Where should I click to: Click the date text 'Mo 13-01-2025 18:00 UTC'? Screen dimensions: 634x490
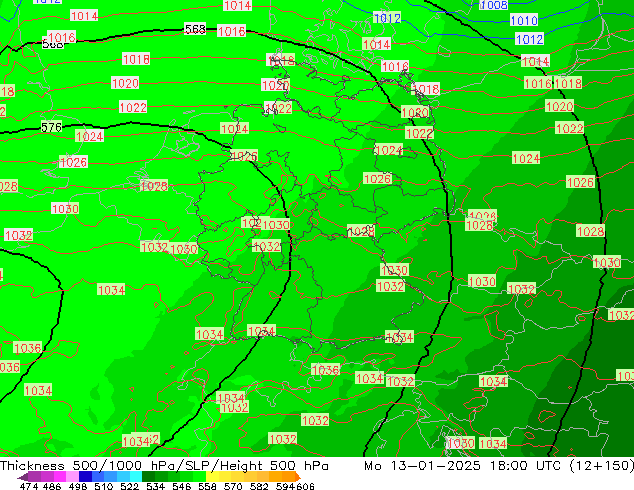(x=463, y=465)
